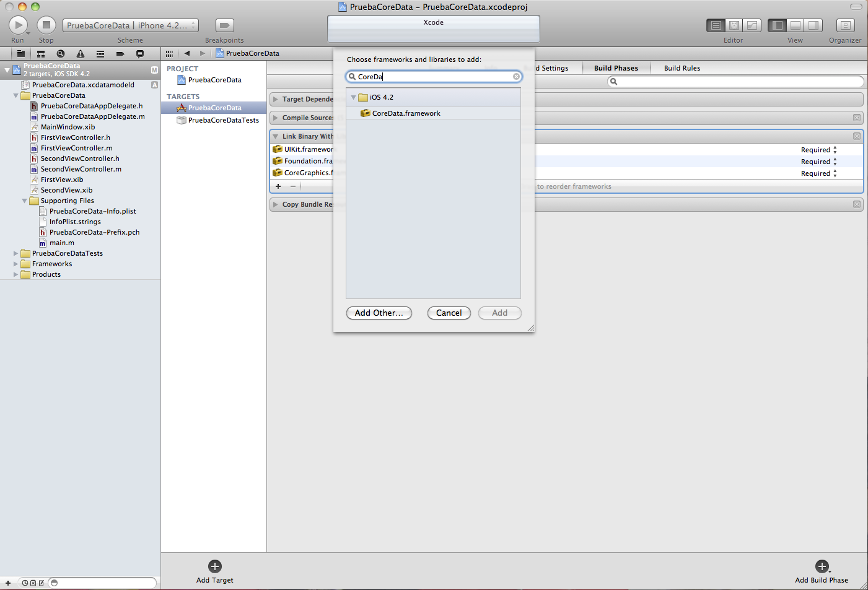868x590 pixels.
Task: Expand the Products group
Action: 16,274
